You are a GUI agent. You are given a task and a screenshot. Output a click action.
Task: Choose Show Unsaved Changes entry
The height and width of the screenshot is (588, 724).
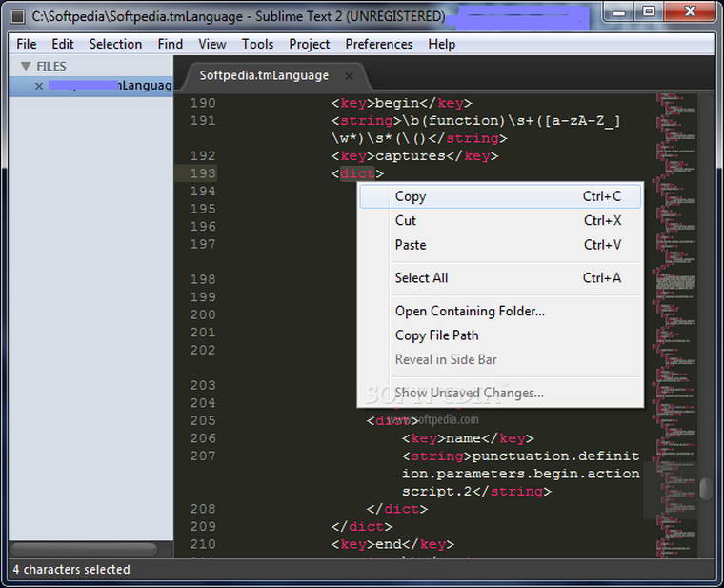(500, 393)
